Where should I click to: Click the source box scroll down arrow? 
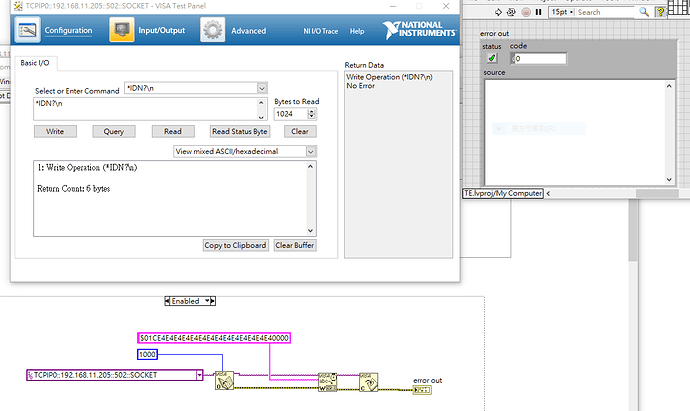pos(669,179)
